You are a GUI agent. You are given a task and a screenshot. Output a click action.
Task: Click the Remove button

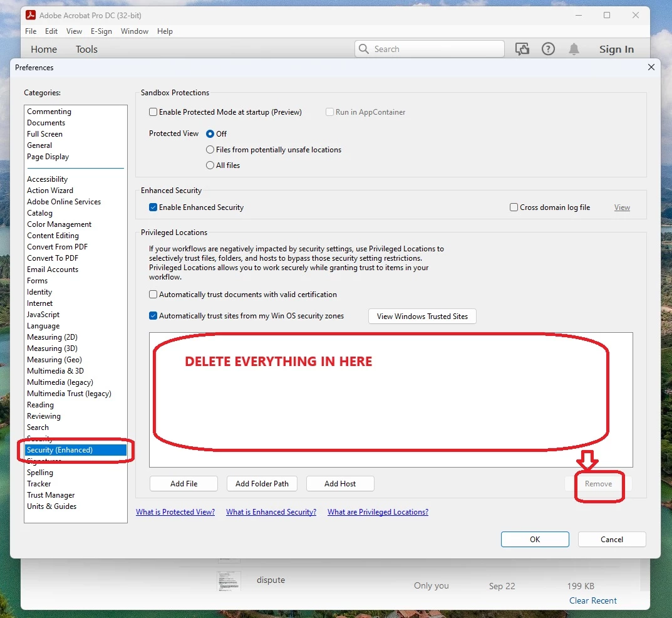point(598,483)
